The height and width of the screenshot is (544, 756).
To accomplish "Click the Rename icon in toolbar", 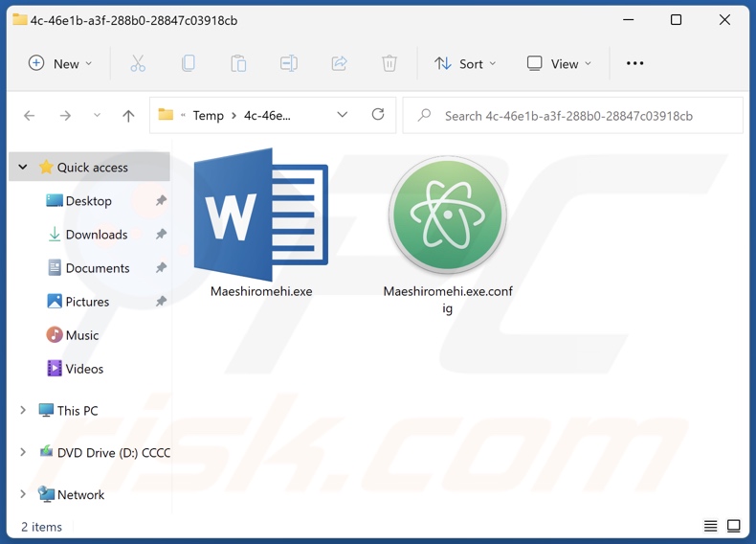I will point(288,63).
